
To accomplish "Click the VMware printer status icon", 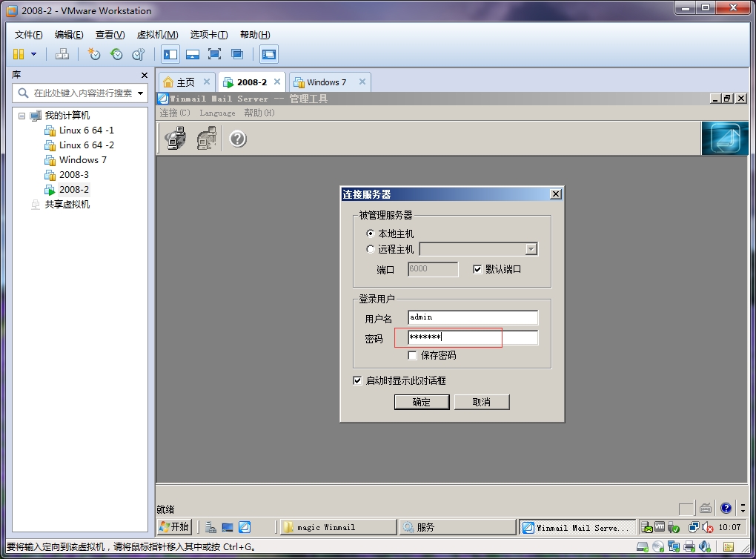I will click(x=689, y=547).
